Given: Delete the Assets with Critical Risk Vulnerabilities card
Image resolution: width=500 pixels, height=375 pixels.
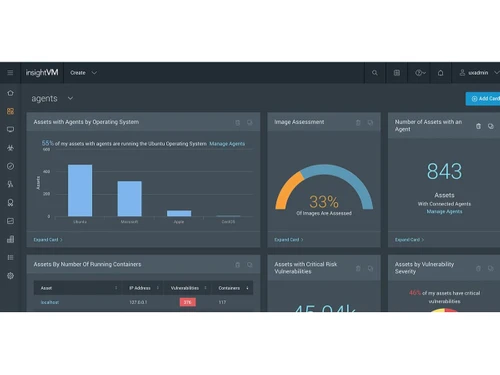Looking at the screenshot, I should point(358,268).
